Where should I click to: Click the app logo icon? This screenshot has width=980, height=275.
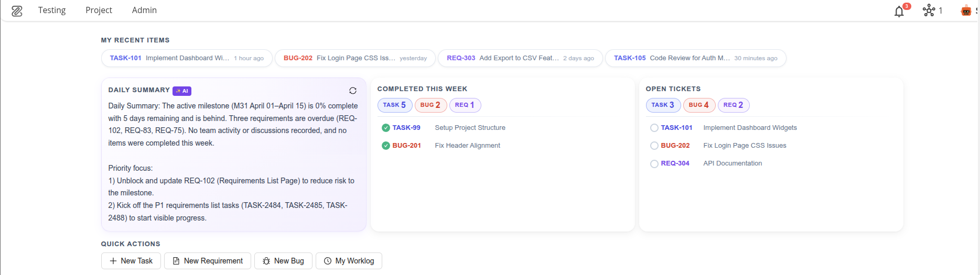coord(17,10)
